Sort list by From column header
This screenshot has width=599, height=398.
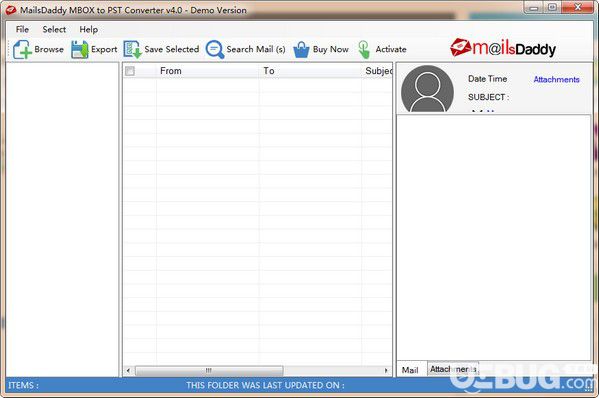[207, 71]
